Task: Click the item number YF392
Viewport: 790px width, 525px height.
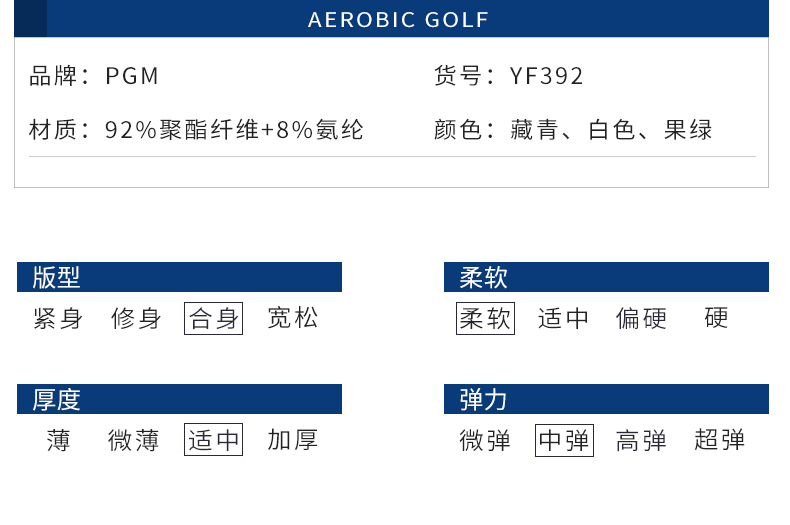Action: coord(547,76)
